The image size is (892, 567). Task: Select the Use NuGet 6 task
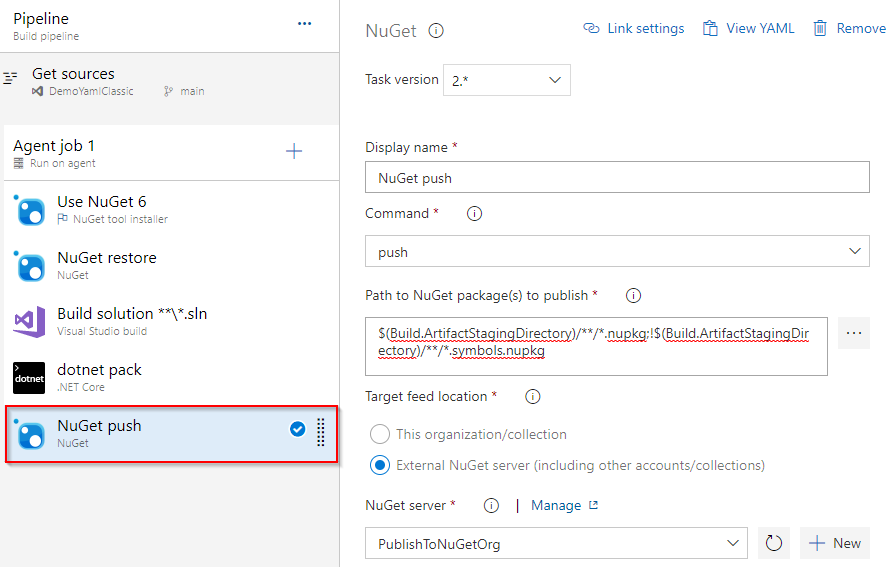pos(171,210)
